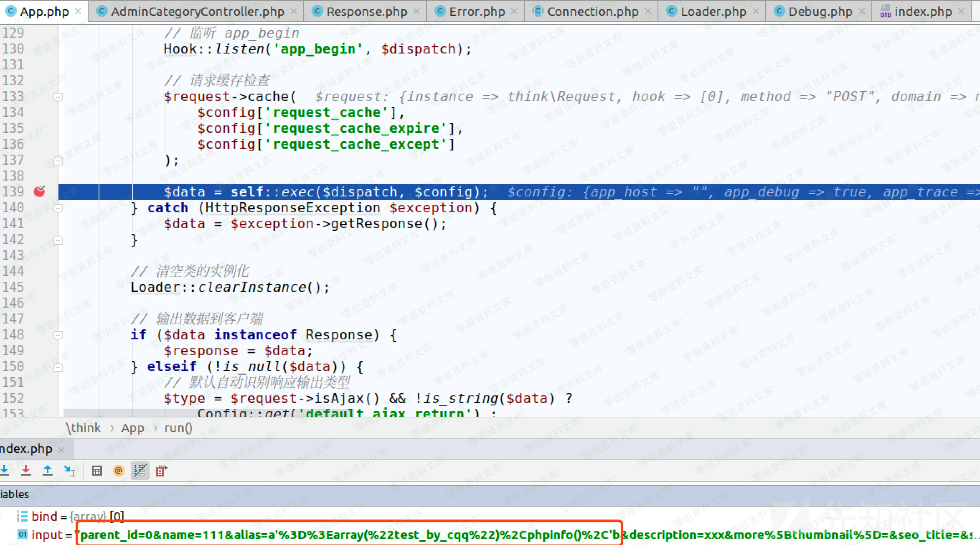
Task: Close the index.php debug session tab
Action: (x=61, y=450)
